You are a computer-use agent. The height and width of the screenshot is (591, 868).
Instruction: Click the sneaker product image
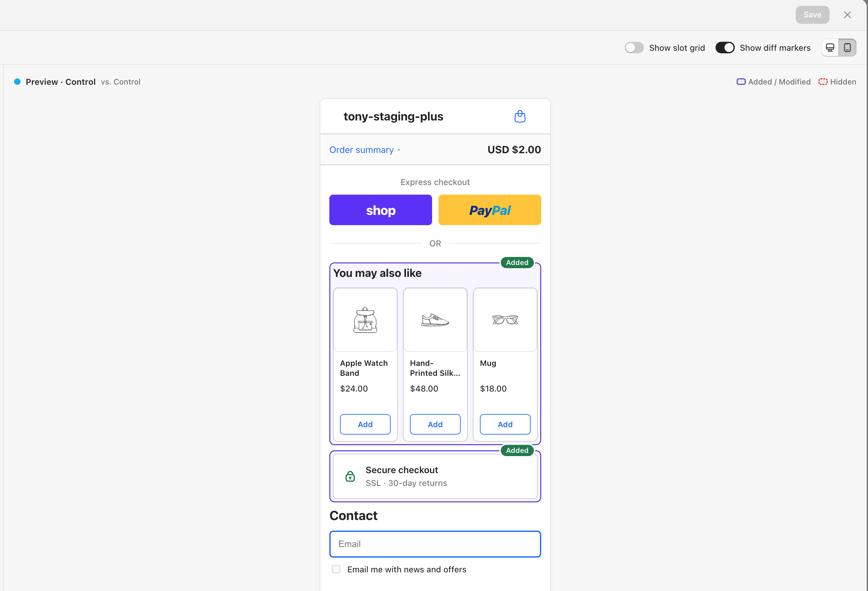point(435,320)
